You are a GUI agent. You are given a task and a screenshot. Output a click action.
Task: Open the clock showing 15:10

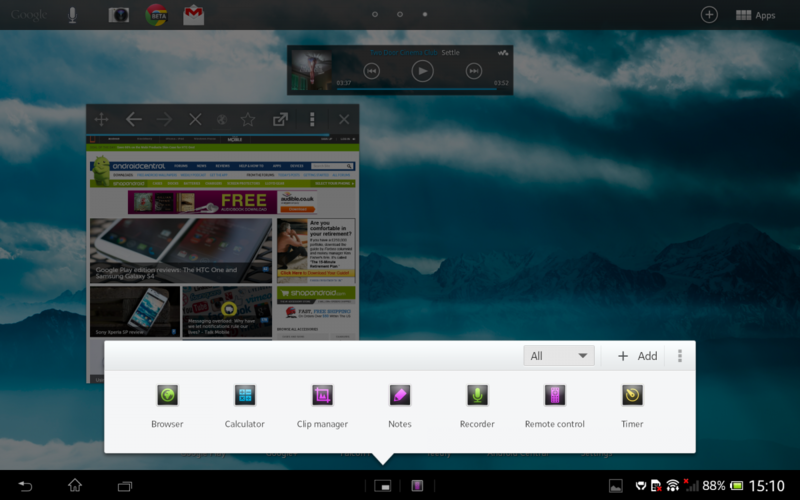767,486
